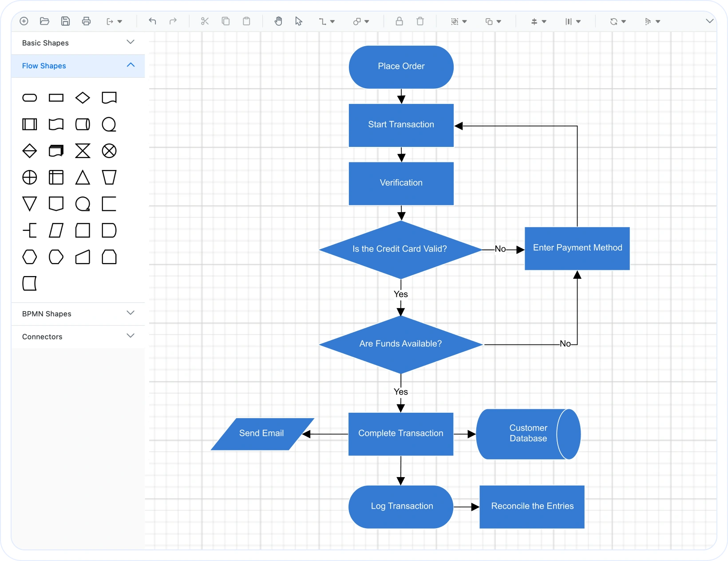Select the Paper Tape shape in palette

(x=56, y=124)
